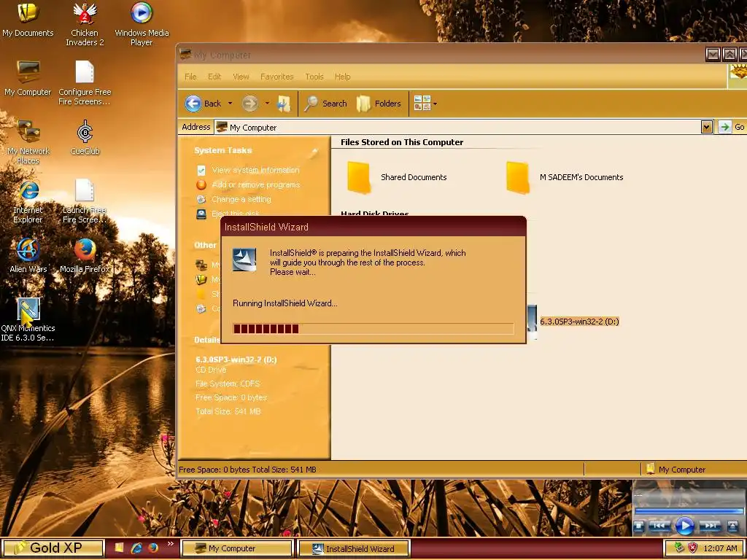Open the Gold XP start button
This screenshot has height=560, width=747.
53,548
